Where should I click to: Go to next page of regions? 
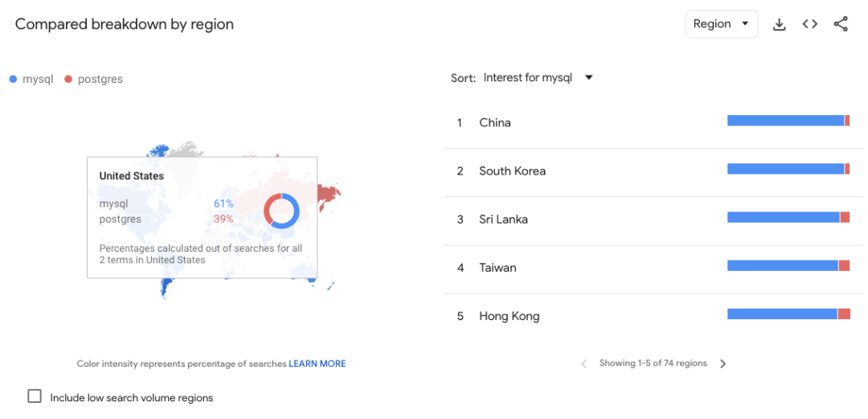click(723, 364)
